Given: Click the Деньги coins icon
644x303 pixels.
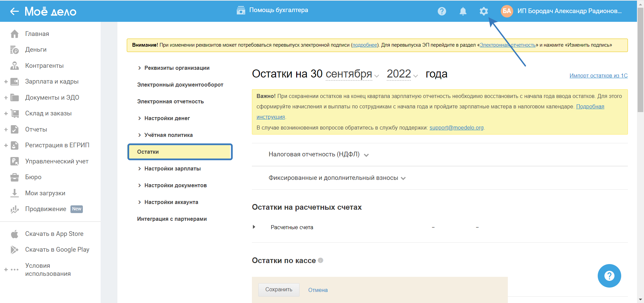Looking at the screenshot, I should point(14,50).
